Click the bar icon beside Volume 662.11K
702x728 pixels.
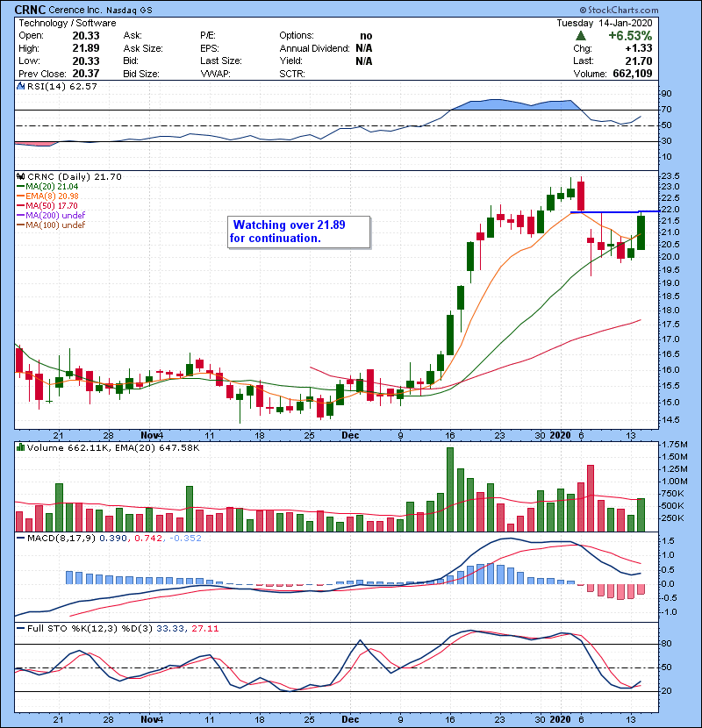click(20, 447)
